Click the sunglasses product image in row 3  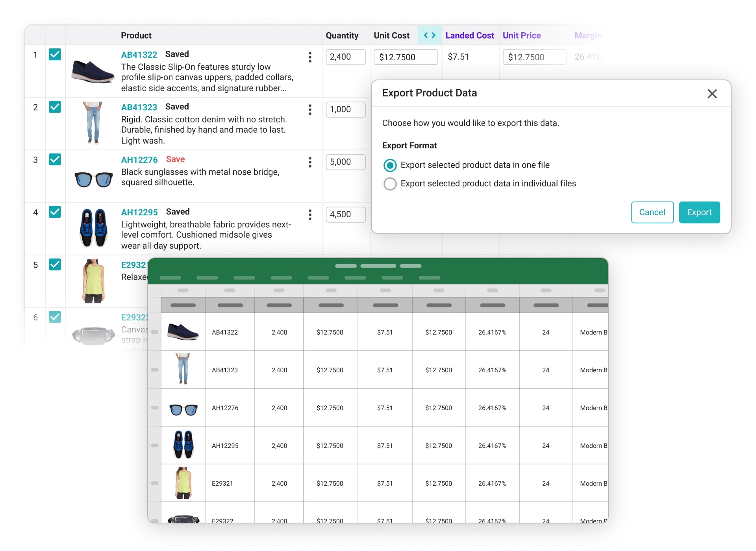pos(93,179)
